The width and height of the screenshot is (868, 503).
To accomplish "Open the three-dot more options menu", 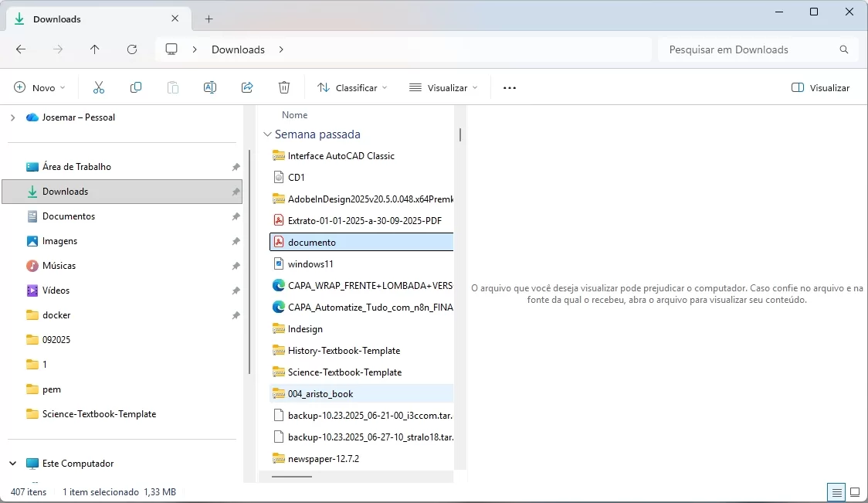I will tap(509, 88).
